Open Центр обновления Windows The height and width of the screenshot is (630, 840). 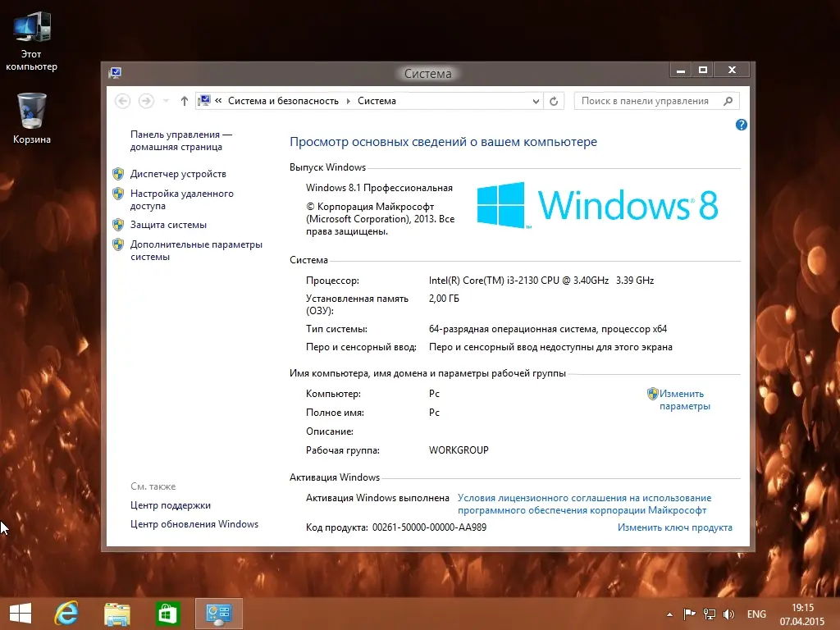[x=194, y=523]
